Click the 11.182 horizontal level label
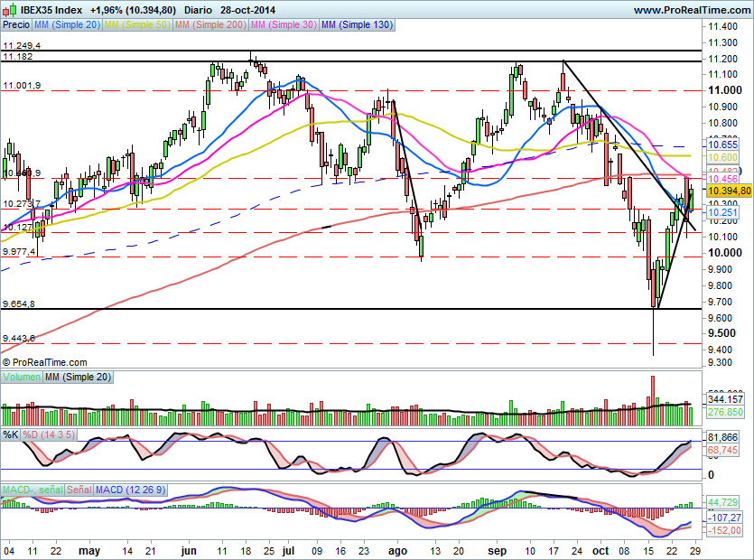Image resolution: width=754 pixels, height=560 pixels. click(x=18, y=56)
